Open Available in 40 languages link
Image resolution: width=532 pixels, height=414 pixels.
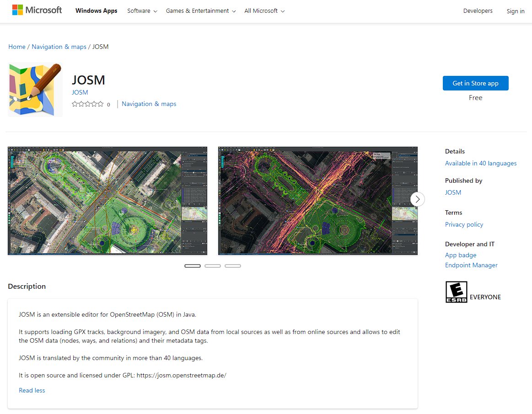tap(481, 163)
